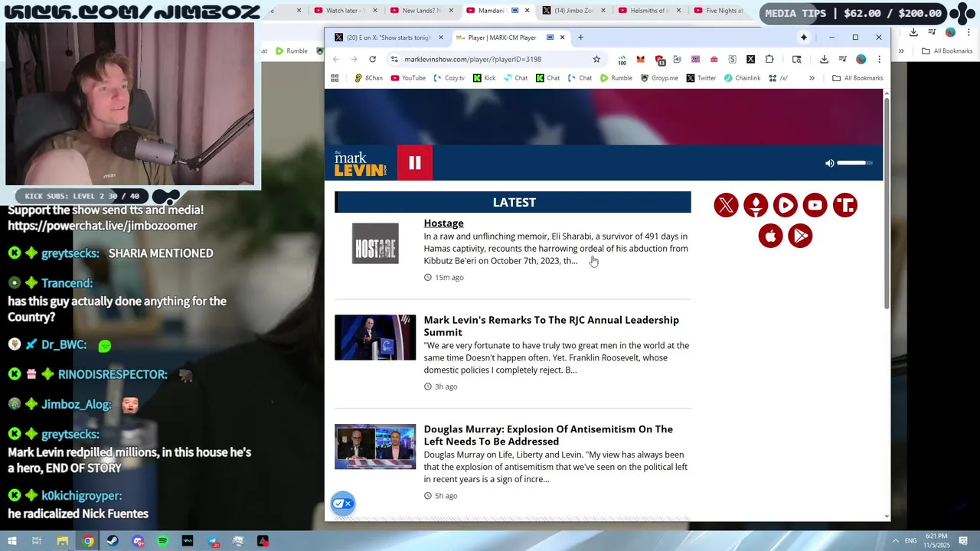This screenshot has height=551, width=980.
Task: Open the Kick bookmark
Action: click(484, 78)
